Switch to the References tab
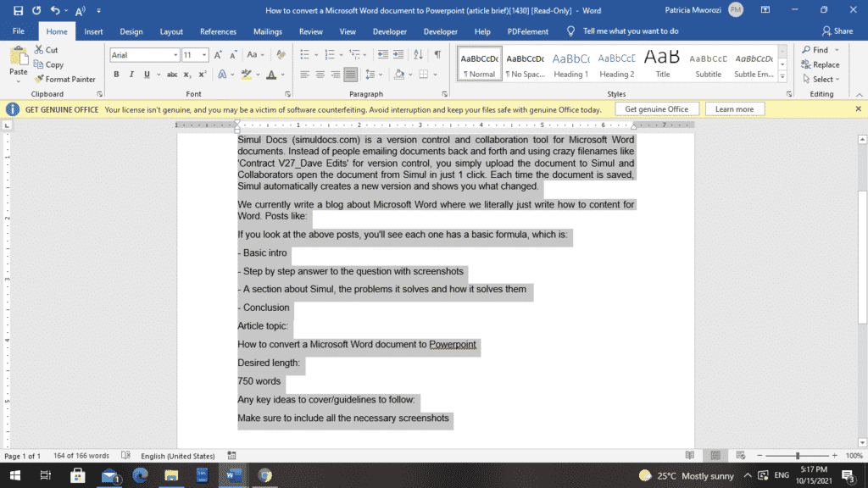 (218, 31)
